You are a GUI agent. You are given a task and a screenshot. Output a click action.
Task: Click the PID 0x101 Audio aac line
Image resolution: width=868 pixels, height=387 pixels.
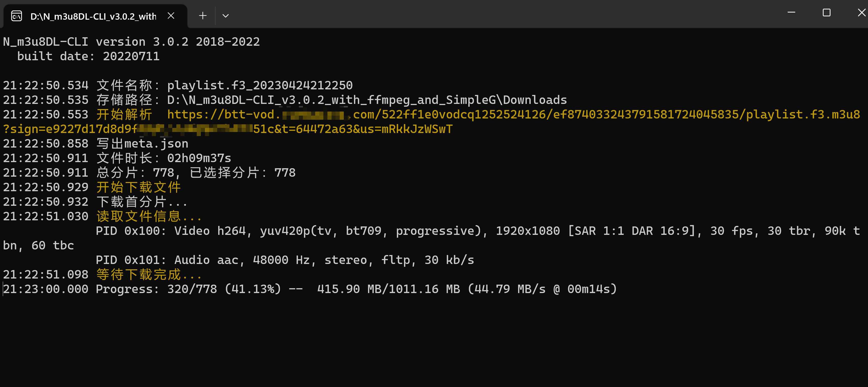point(285,260)
